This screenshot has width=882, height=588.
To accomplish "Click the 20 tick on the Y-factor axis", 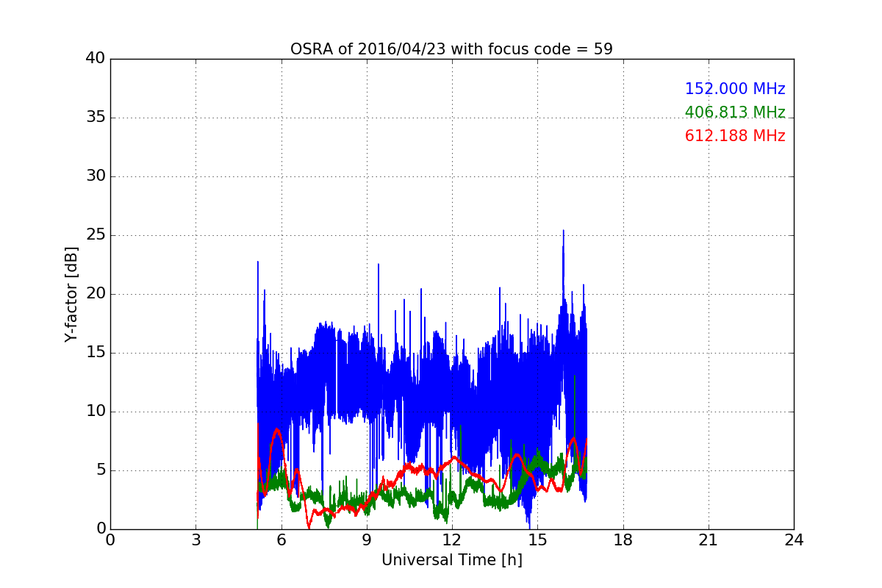I will [x=96, y=294].
